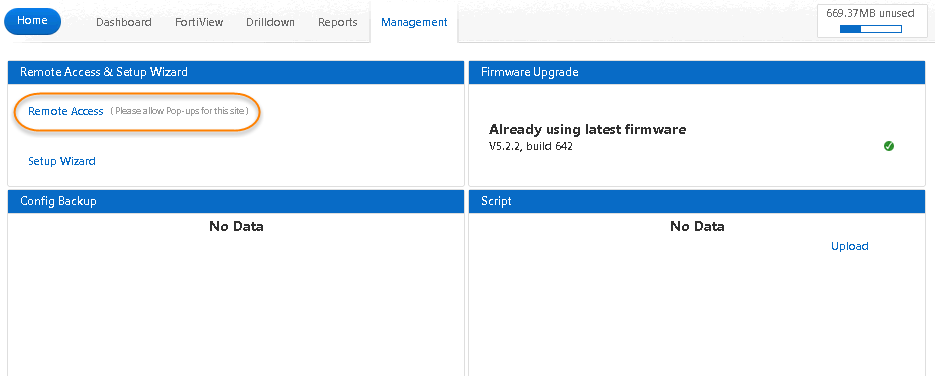
Task: Open the Reports tab
Action: [x=338, y=22]
